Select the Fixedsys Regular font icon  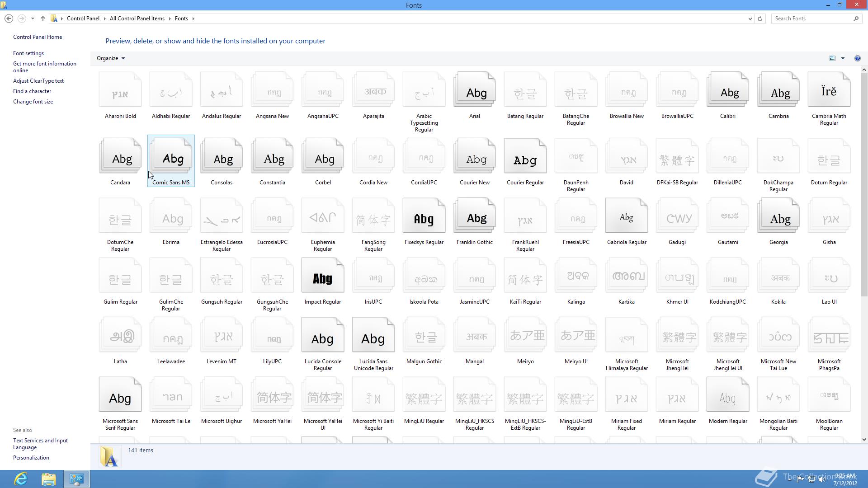pyautogui.click(x=424, y=216)
